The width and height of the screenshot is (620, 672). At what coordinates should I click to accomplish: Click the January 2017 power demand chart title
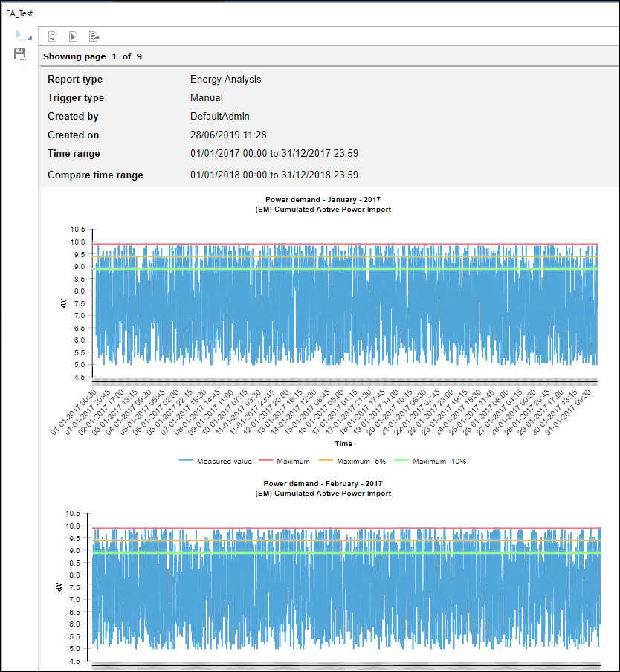pos(322,199)
